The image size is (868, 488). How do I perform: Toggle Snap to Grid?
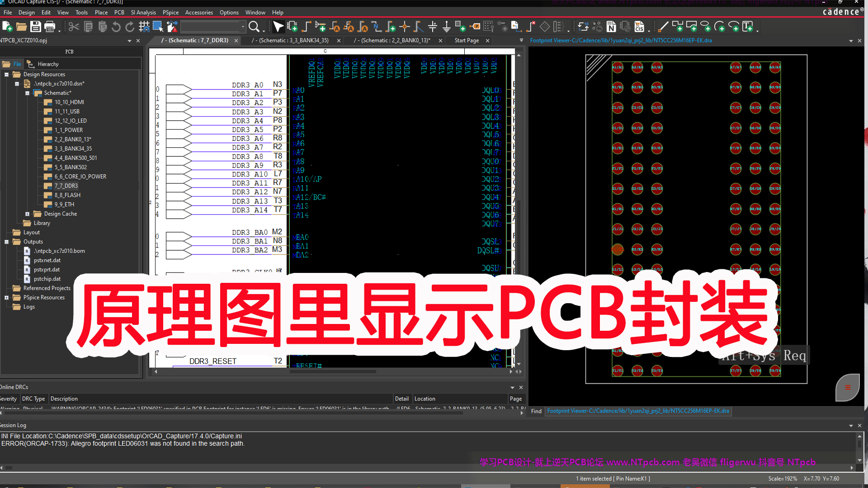[x=144, y=27]
